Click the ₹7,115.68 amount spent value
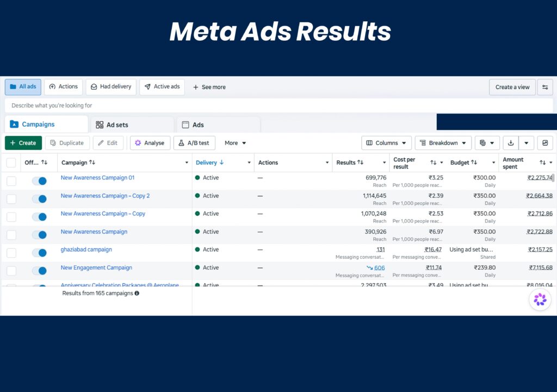Viewport: 557px width, 392px height. pyautogui.click(x=541, y=267)
